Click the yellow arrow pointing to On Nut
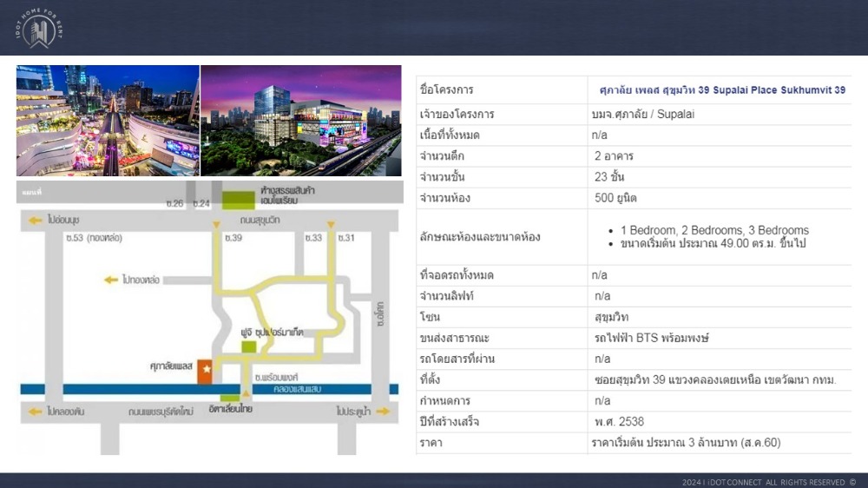The height and width of the screenshot is (488, 868). (x=35, y=221)
